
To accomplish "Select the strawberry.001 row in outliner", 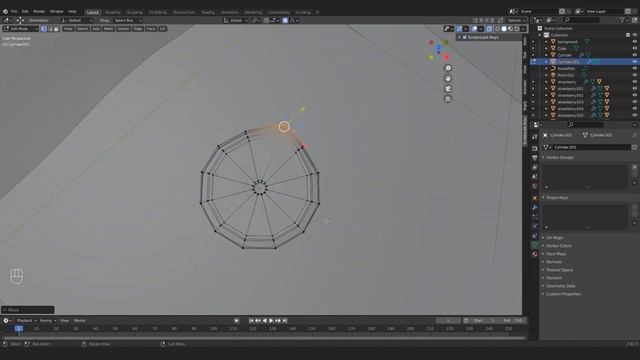I will [x=584, y=89].
